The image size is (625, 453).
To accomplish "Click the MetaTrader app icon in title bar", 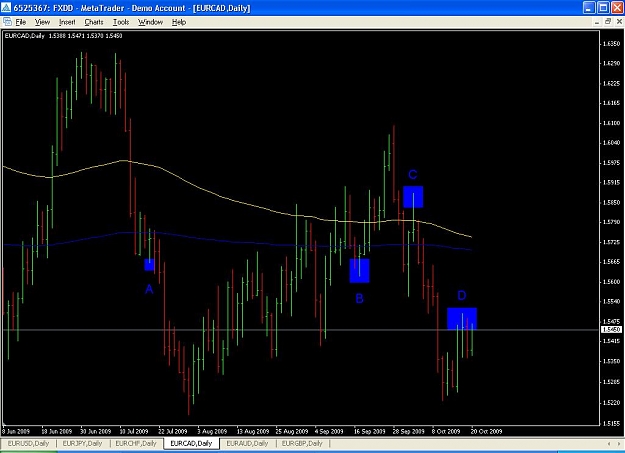I will (6, 8).
